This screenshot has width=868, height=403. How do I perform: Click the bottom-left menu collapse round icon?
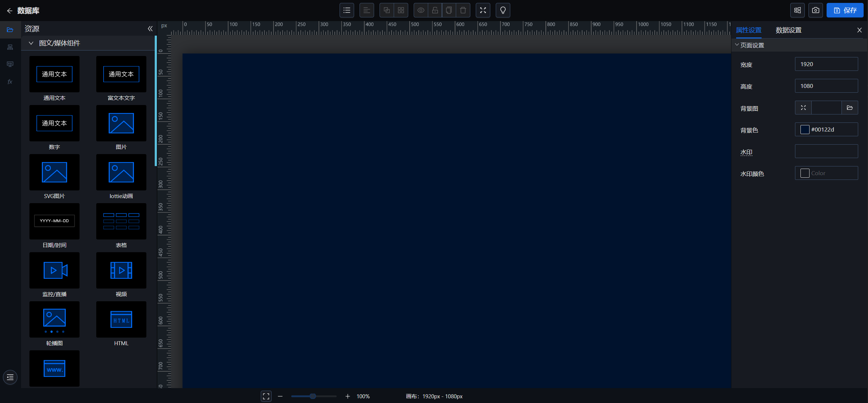pos(10,377)
